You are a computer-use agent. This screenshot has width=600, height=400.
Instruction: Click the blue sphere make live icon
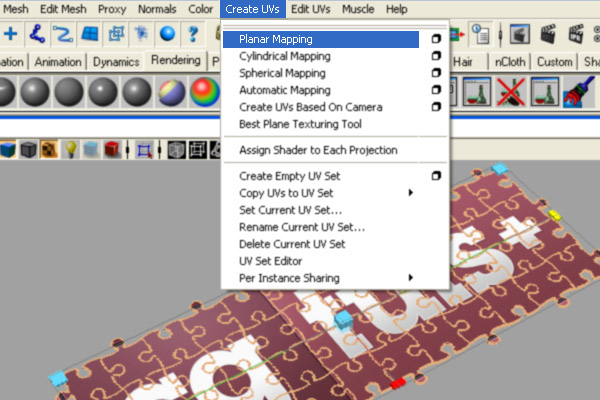point(168,34)
